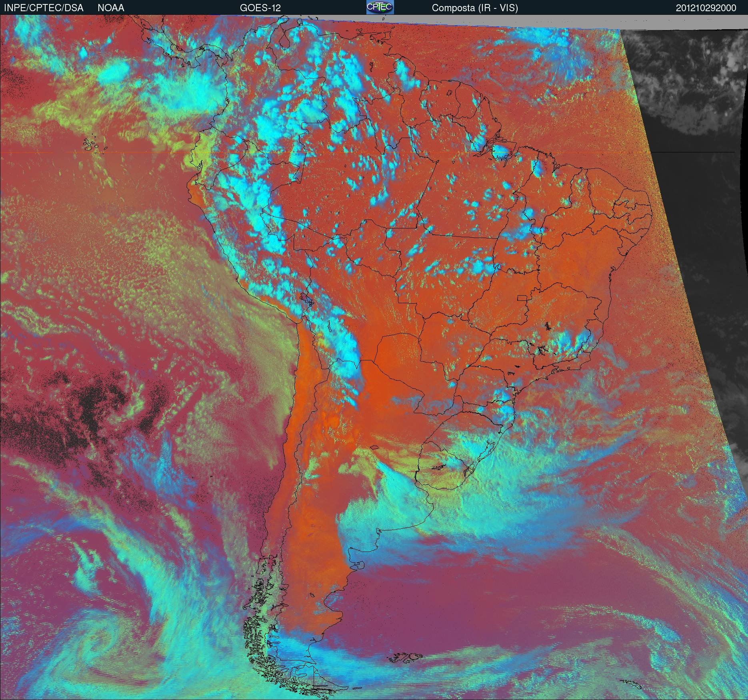This screenshot has width=748, height=700.
Task: Click the 201210292000 timestamp
Action: (706, 8)
